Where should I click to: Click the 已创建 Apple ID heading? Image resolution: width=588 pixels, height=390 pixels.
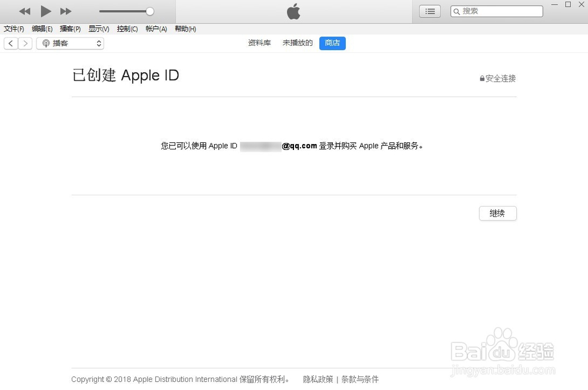pos(126,75)
